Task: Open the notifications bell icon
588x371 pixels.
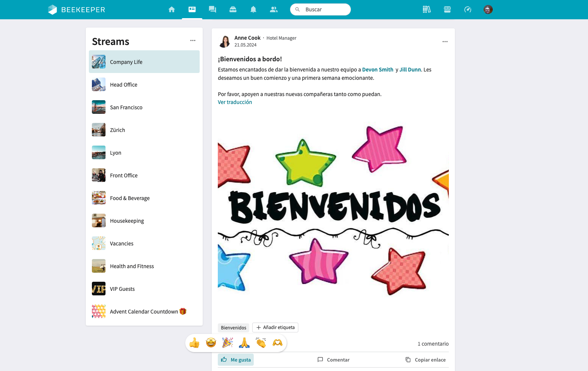Action: click(253, 9)
